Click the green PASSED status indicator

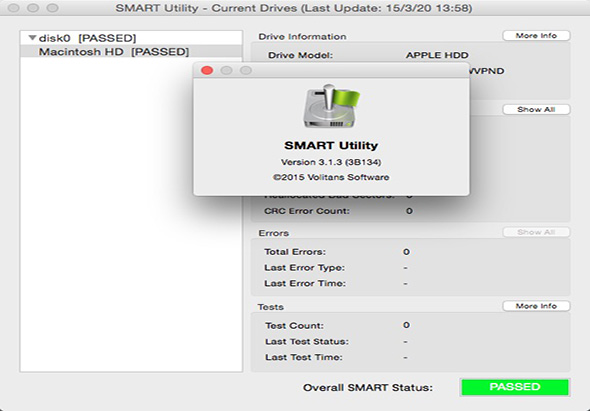515,387
